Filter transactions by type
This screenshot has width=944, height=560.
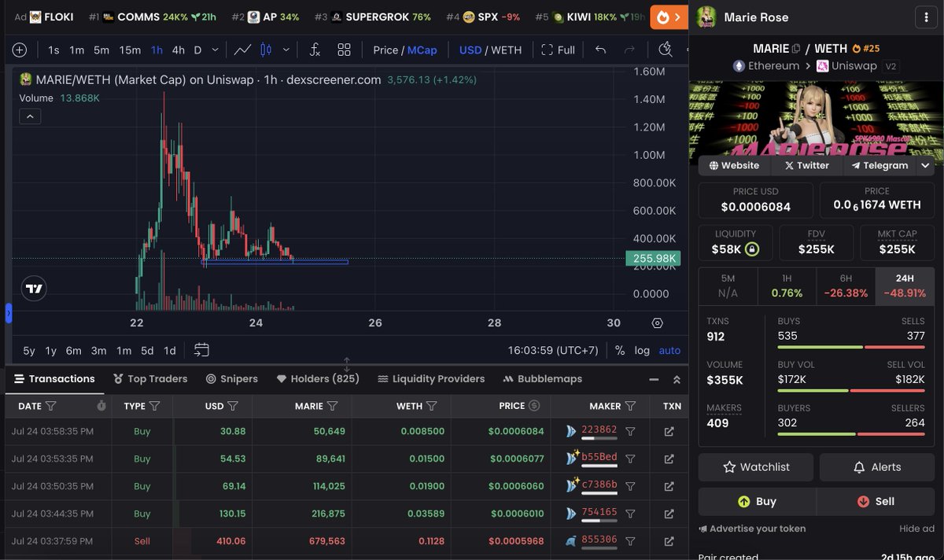(155, 406)
